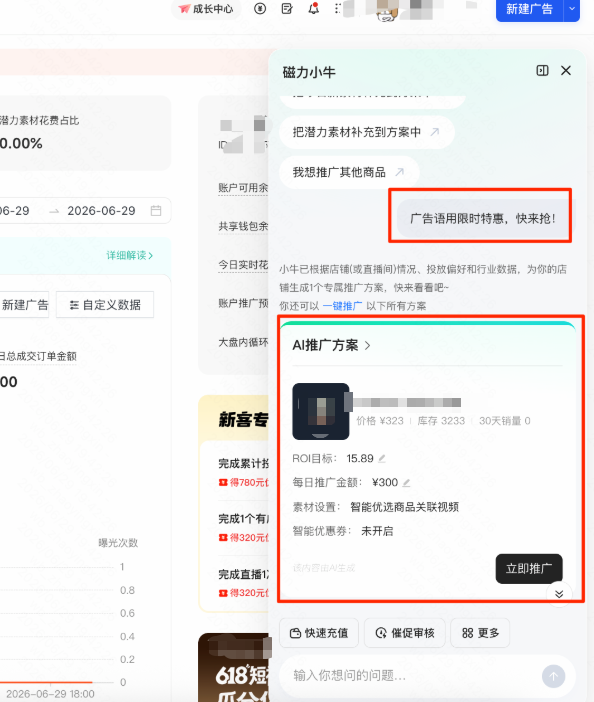Click the 快速充值 shortcut
The height and width of the screenshot is (702, 594).
coord(319,633)
